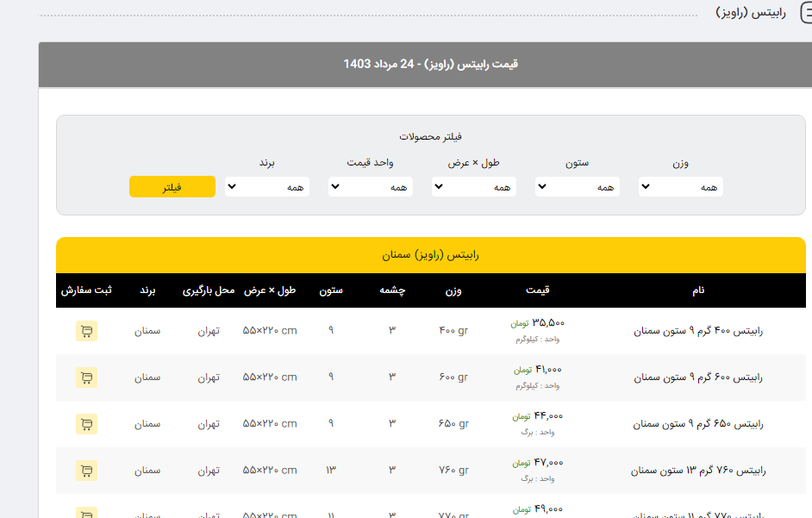Select the واحد قیمت dropdown
812x518 pixels.
(371, 187)
